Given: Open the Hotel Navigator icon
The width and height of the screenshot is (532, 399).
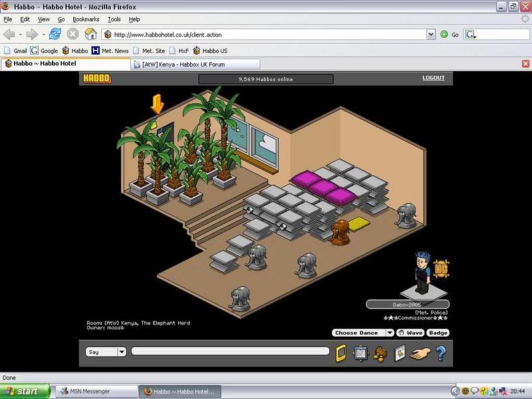Looking at the screenshot, I should point(360,352).
